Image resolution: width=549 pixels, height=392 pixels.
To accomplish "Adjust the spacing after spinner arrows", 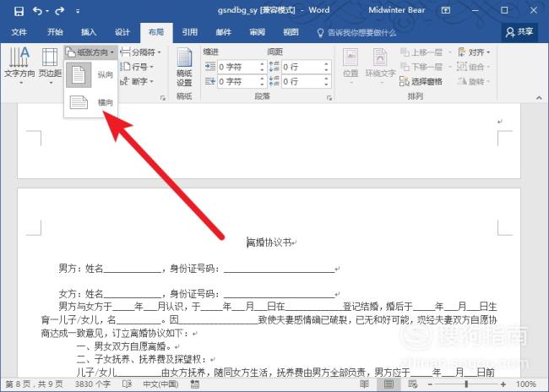I will (326, 82).
